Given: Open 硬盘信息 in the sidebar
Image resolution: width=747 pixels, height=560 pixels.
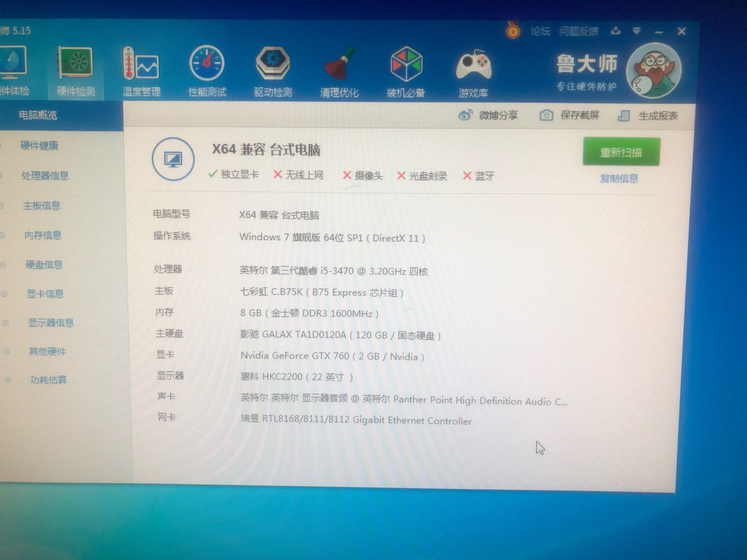Looking at the screenshot, I should (x=44, y=265).
